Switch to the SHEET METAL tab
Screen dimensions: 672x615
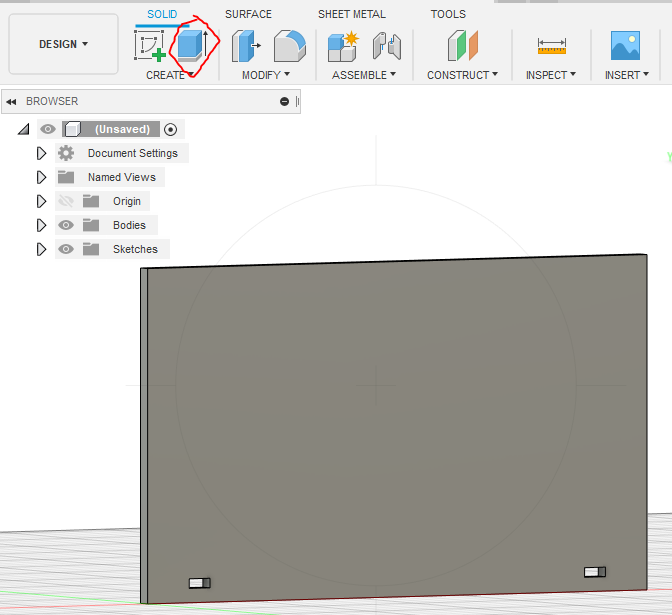[x=352, y=14]
